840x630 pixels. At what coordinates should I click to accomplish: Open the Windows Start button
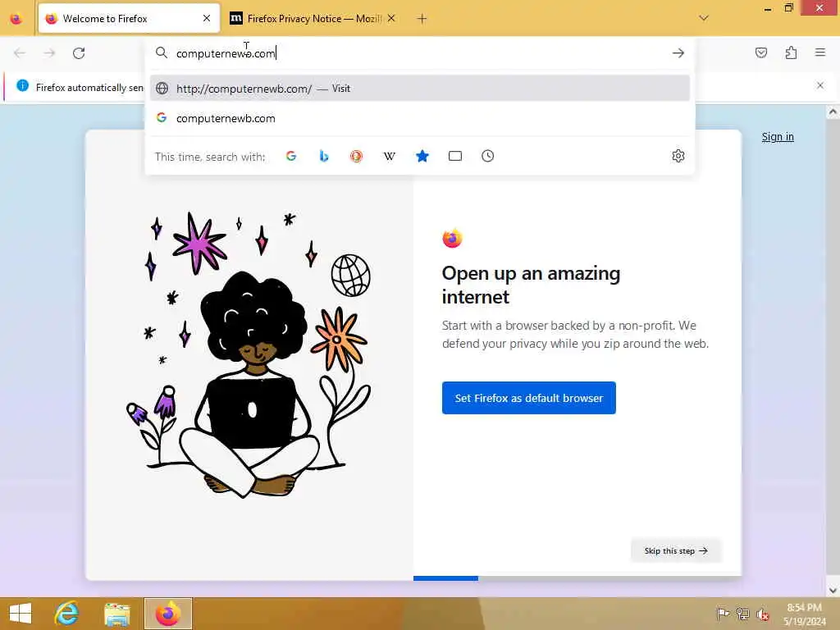[x=21, y=614]
